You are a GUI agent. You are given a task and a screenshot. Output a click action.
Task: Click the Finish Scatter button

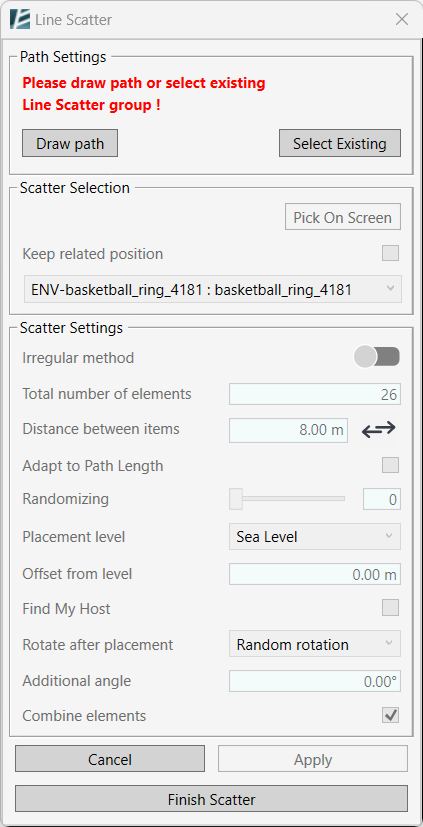[x=212, y=799]
